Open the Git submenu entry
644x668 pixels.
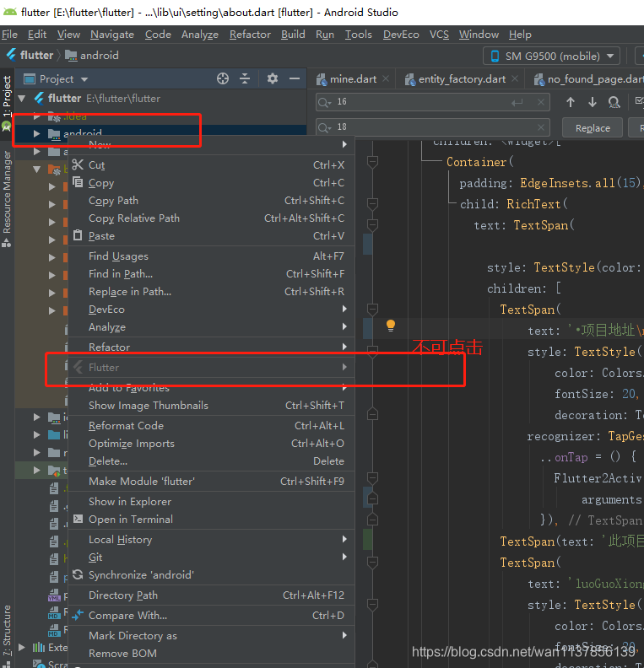click(211, 557)
